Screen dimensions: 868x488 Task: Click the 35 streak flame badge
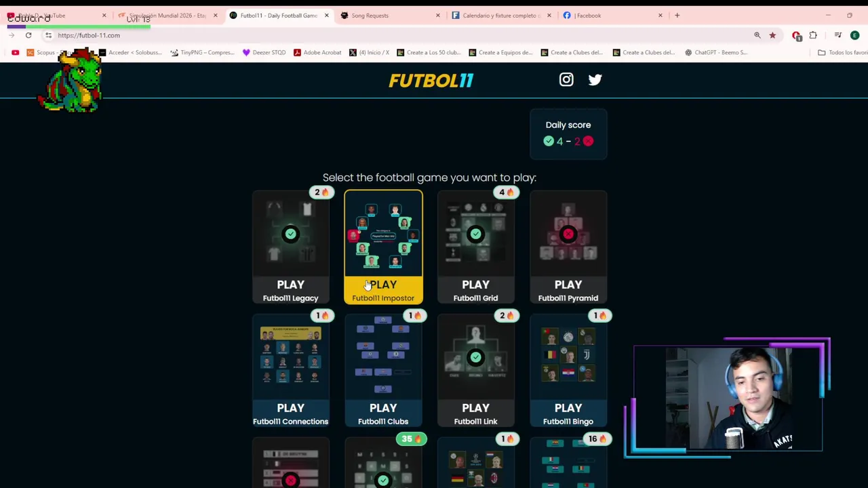click(412, 439)
